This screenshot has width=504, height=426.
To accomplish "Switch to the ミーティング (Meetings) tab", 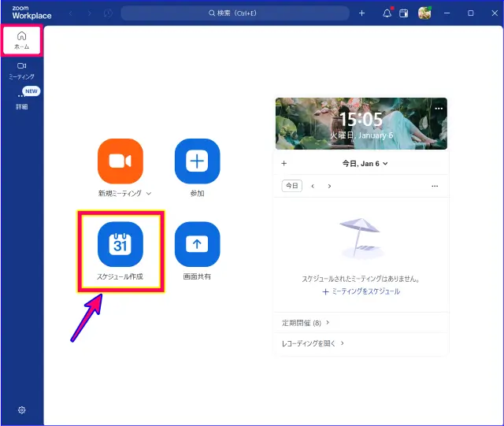I will click(x=21, y=70).
